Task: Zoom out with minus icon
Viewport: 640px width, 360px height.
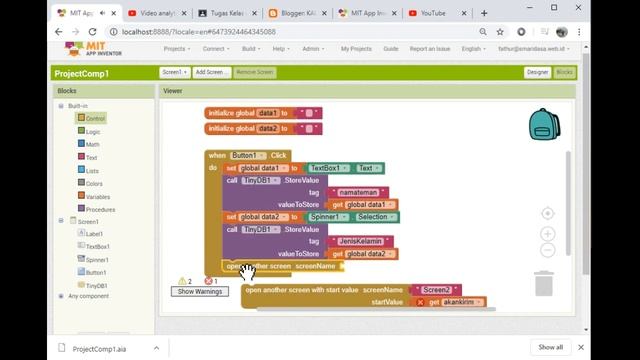Action: click(x=548, y=250)
